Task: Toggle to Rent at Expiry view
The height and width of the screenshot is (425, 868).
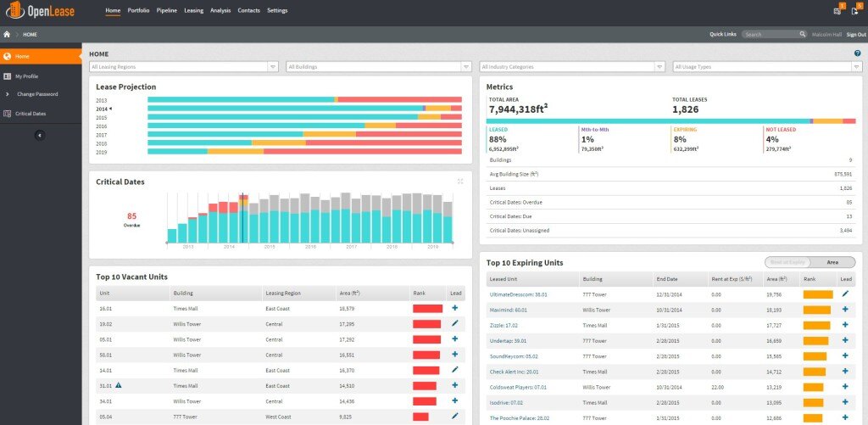Action: [787, 262]
